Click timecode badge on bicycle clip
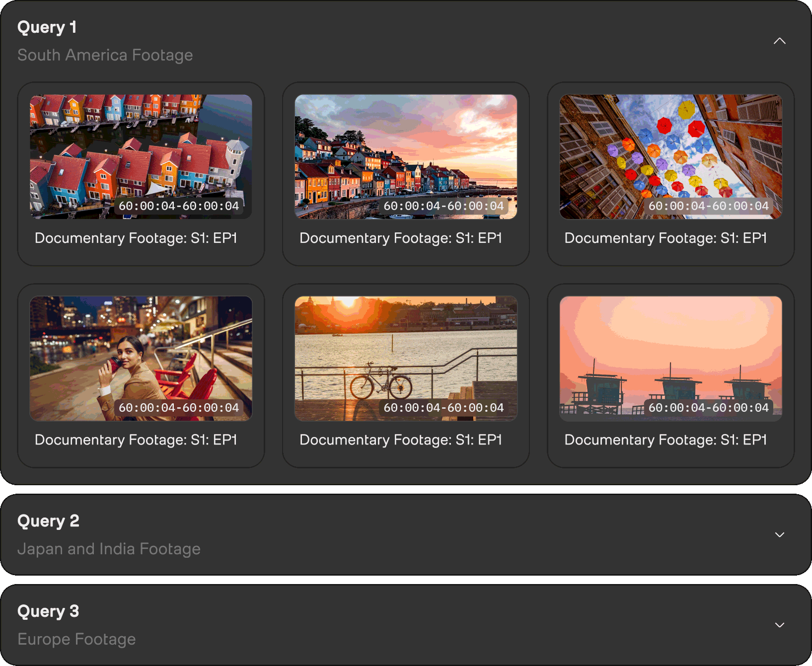 (443, 408)
